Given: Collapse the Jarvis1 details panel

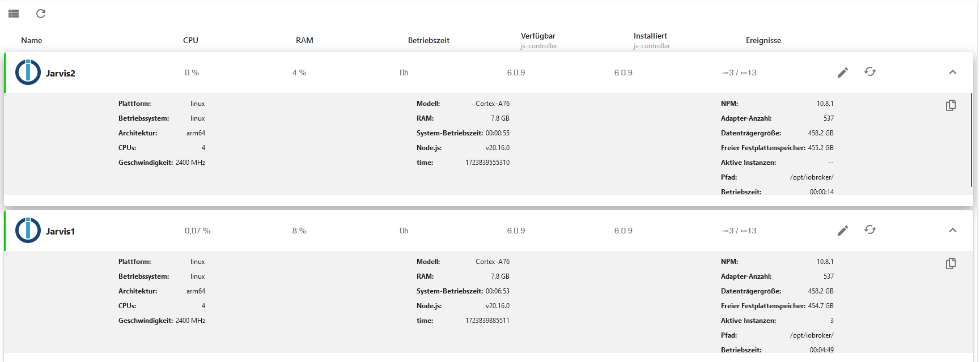Looking at the screenshot, I should click(x=953, y=231).
